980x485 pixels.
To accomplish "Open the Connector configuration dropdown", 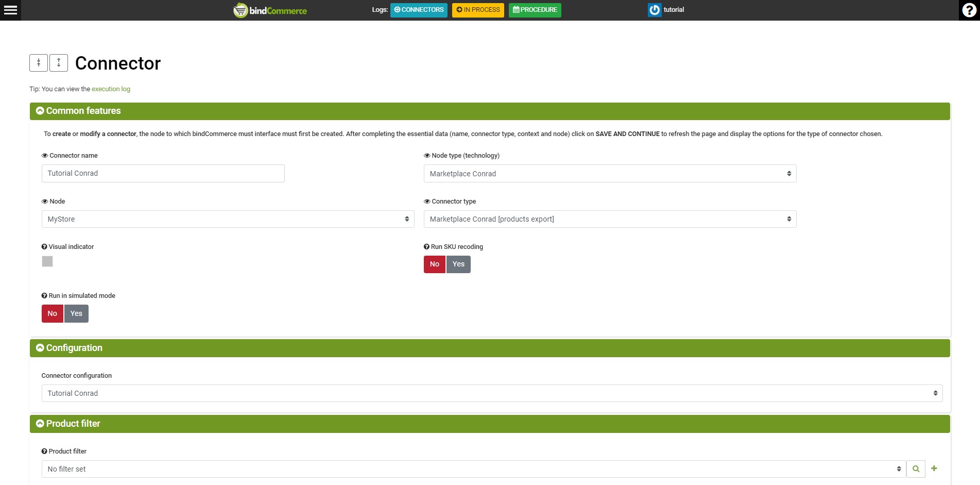I will pos(492,393).
